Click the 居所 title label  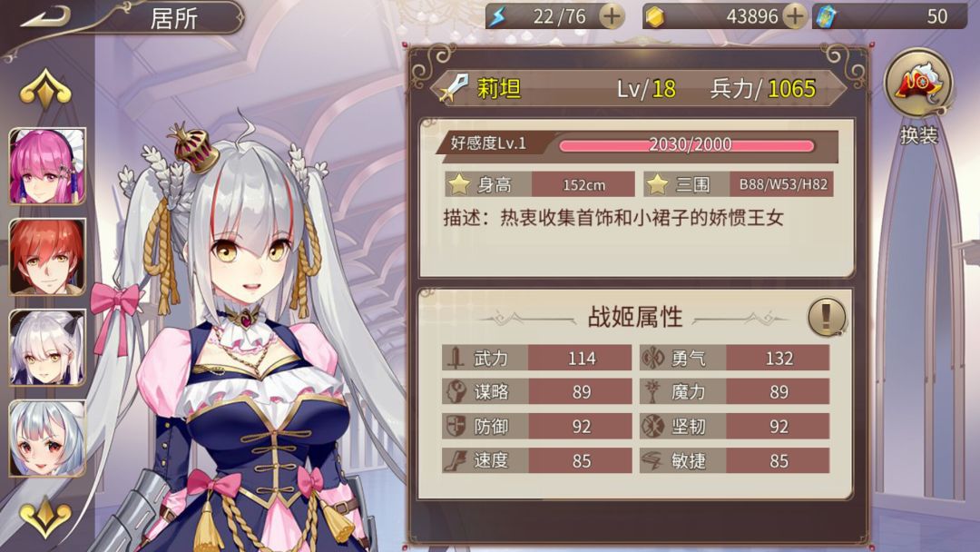(173, 18)
